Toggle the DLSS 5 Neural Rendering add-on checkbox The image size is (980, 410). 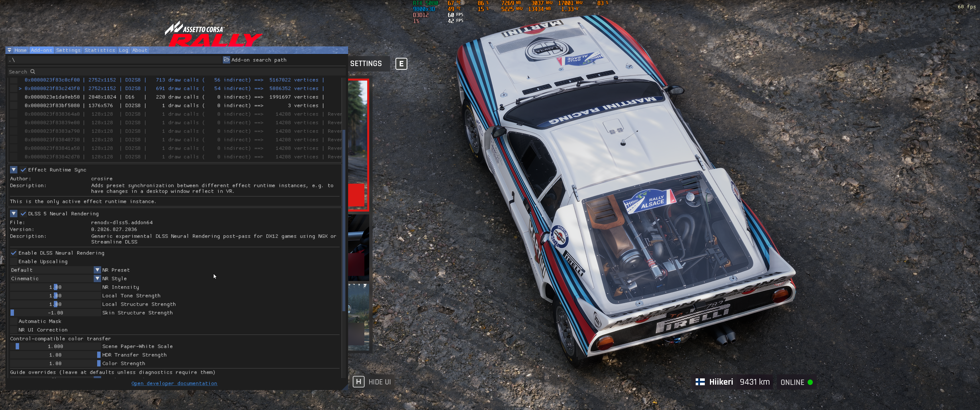coord(23,214)
